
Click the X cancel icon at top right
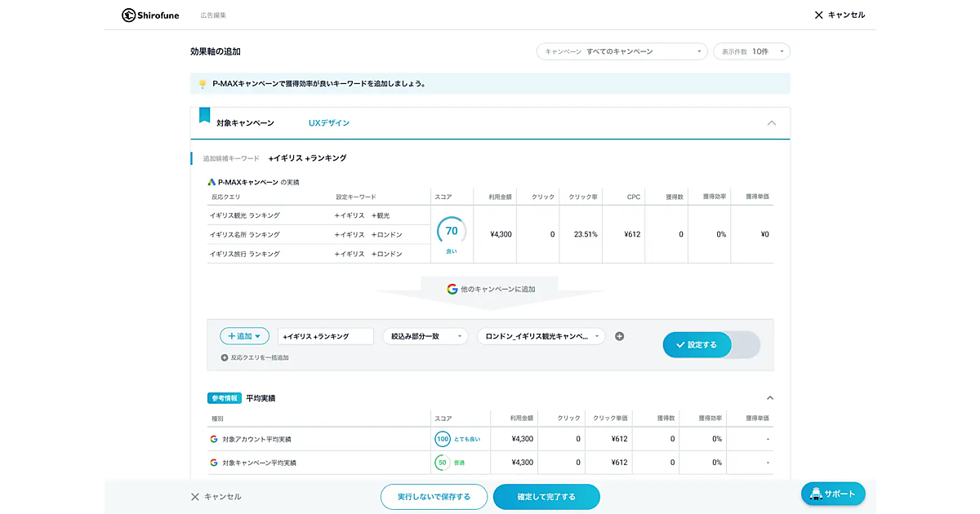click(x=818, y=15)
